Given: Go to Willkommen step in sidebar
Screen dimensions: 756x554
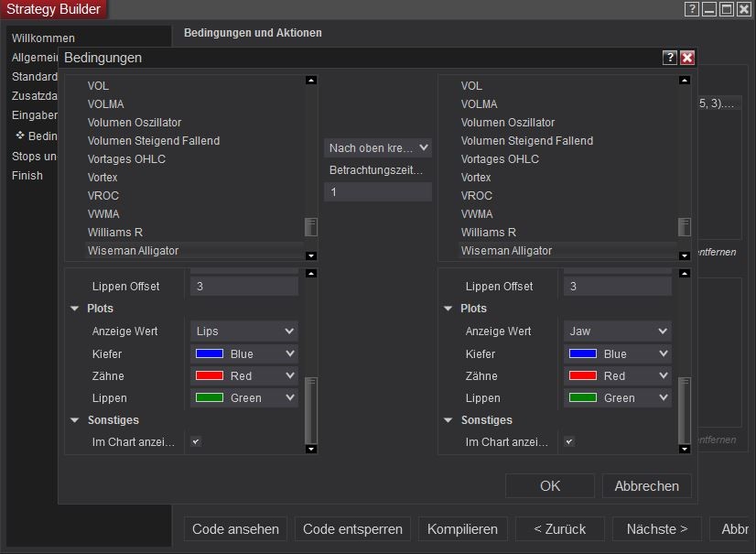Looking at the screenshot, I should (43, 38).
